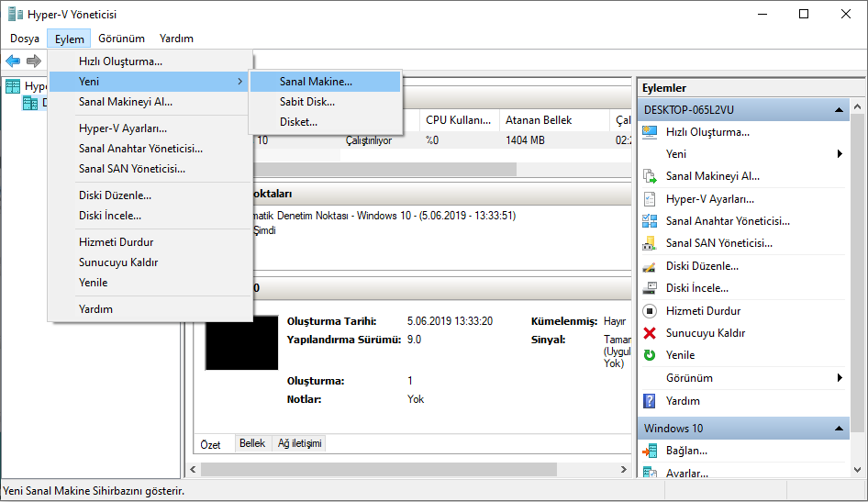The height and width of the screenshot is (502, 868).
Task: Click Diski Düzenle icon in Eylemler pane
Action: [650, 266]
